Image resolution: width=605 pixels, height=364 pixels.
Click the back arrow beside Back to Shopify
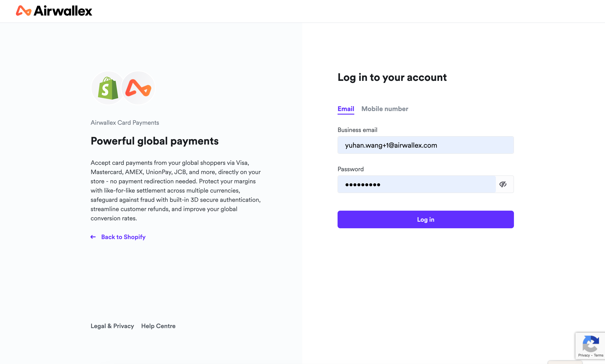pos(93,237)
